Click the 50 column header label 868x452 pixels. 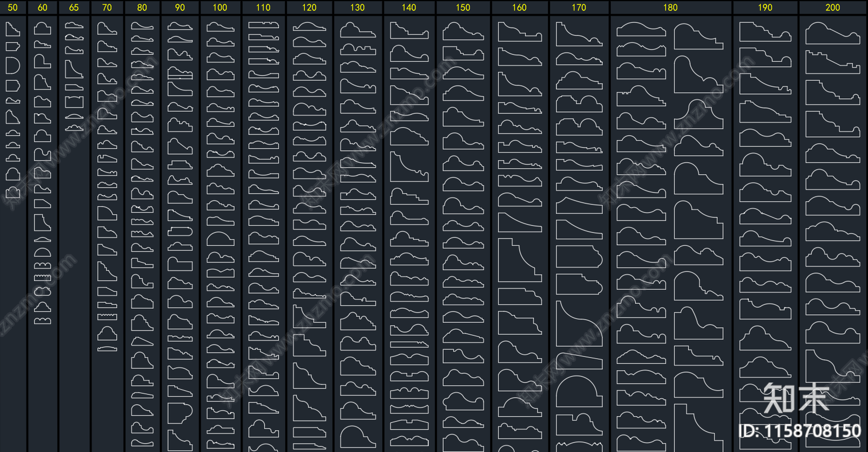pyautogui.click(x=12, y=8)
